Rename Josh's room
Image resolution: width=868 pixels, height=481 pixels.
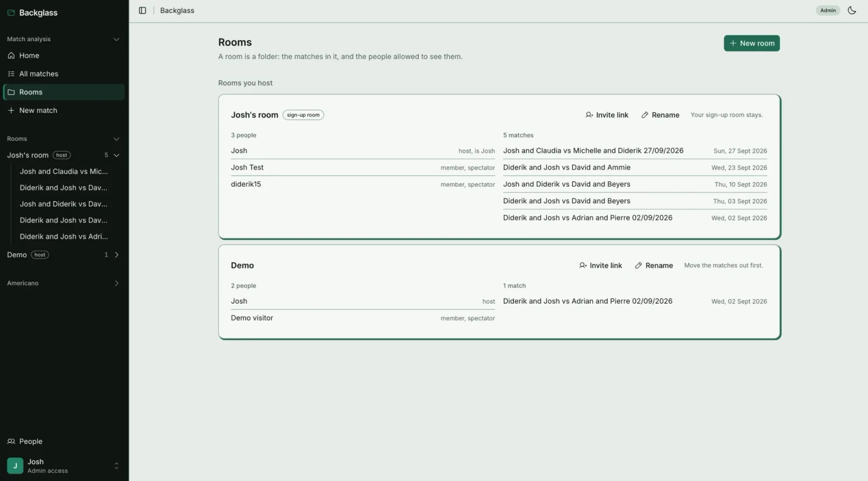(660, 115)
